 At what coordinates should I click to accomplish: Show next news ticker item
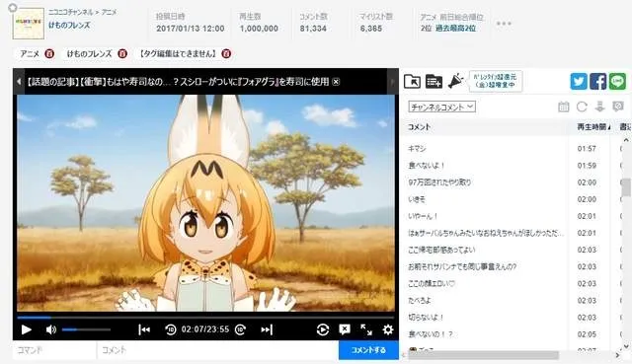coord(393,82)
